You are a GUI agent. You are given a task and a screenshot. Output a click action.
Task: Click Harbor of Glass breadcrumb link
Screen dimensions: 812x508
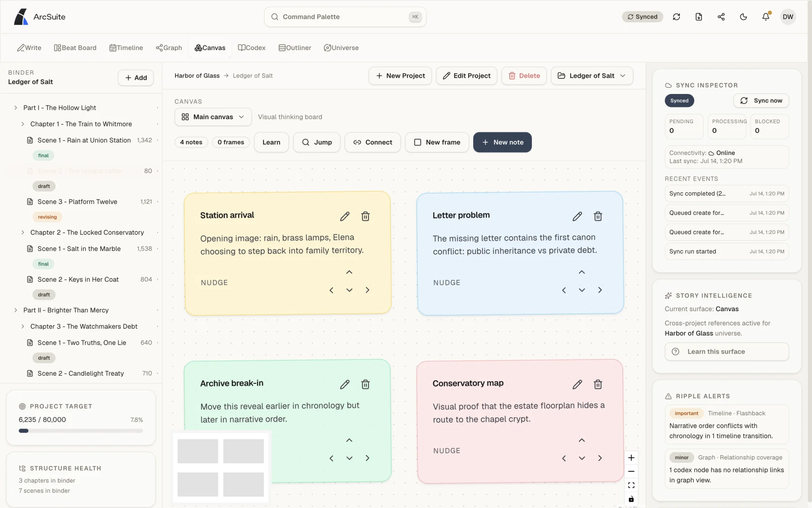point(197,76)
